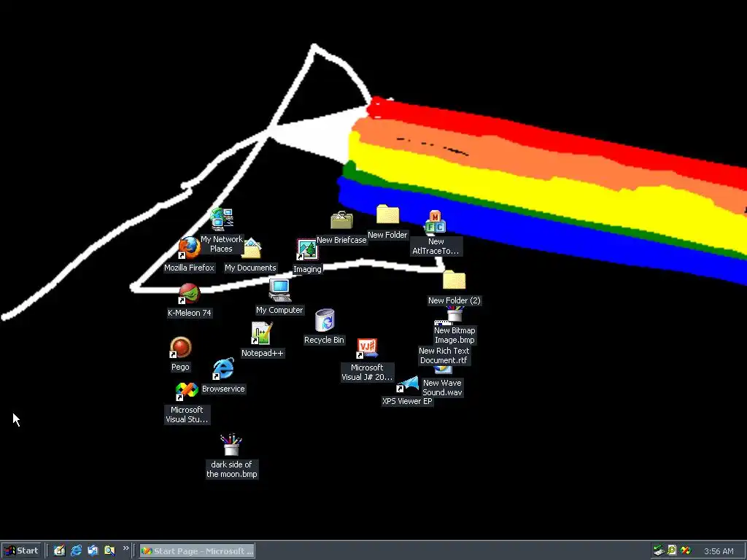Click the Quick Launch mail/Outlook icon

(93, 551)
